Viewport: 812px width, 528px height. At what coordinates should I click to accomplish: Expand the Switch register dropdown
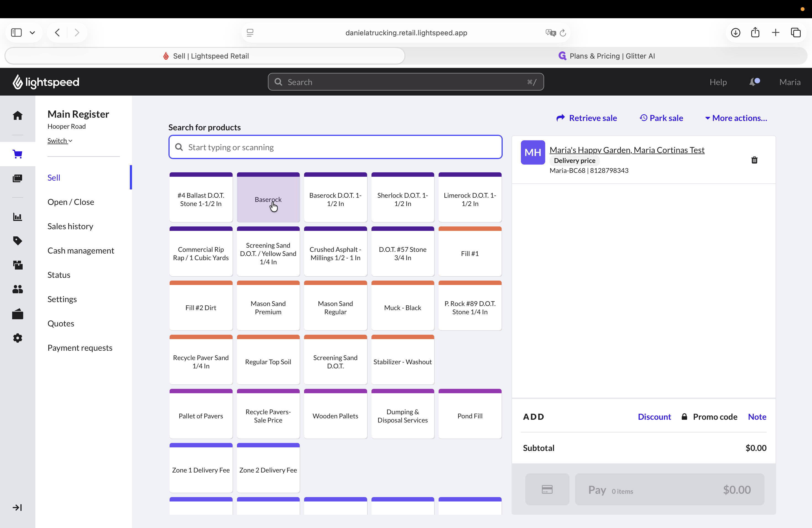click(60, 141)
